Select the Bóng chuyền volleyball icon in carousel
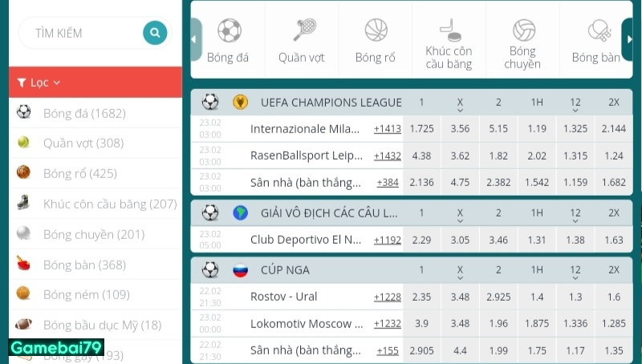642x364 pixels. pyautogui.click(x=523, y=30)
